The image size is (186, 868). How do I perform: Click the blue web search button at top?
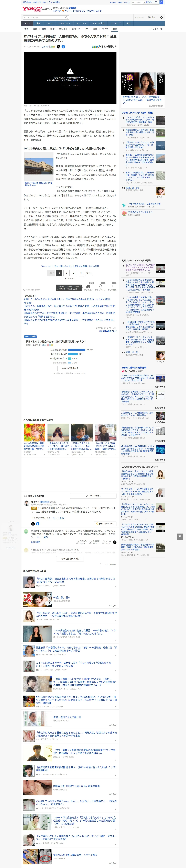(161, 2)
